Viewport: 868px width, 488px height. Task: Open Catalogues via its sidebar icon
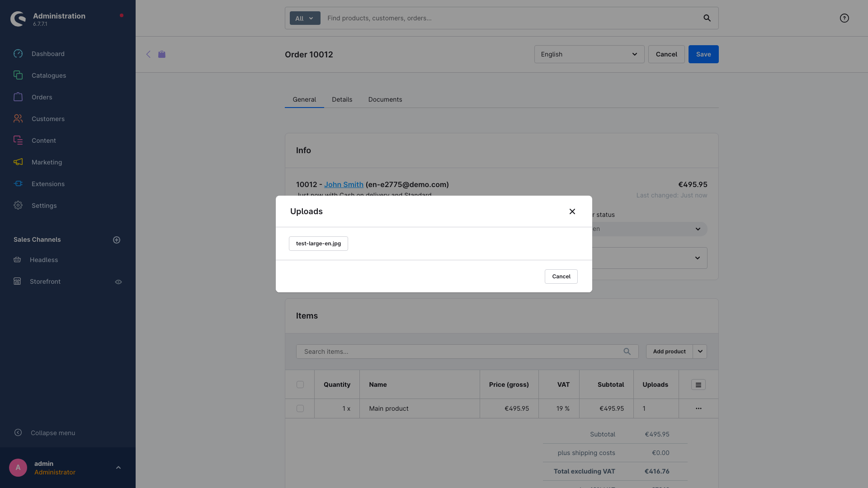click(18, 75)
